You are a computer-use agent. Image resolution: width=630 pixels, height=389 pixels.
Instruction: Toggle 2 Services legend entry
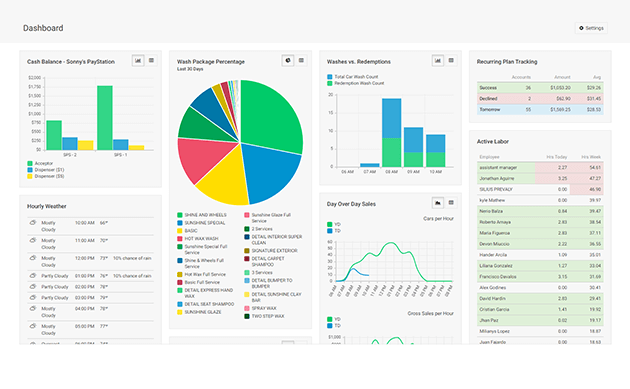click(258, 229)
